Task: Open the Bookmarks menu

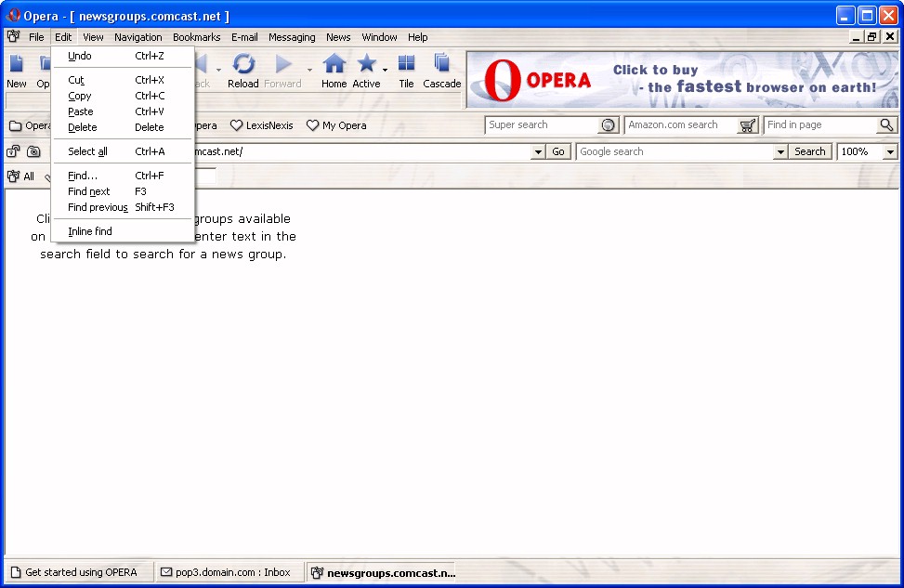Action: pyautogui.click(x=196, y=37)
